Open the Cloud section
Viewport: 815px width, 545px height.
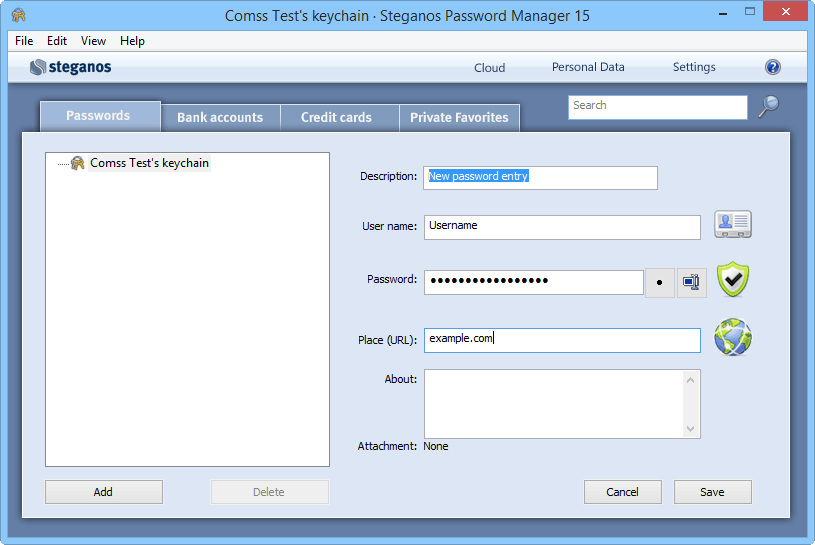pyautogui.click(x=489, y=68)
